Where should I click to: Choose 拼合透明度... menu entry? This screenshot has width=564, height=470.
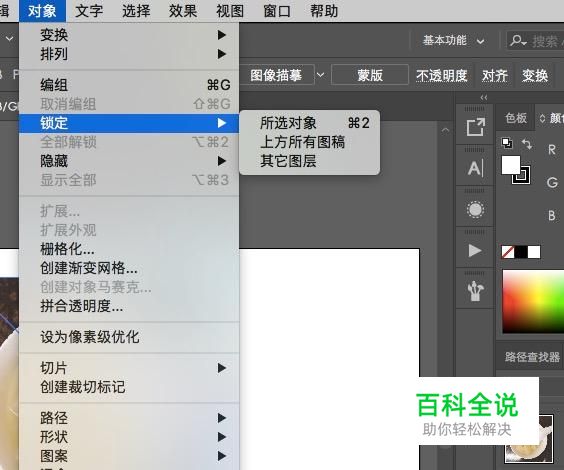(129, 306)
